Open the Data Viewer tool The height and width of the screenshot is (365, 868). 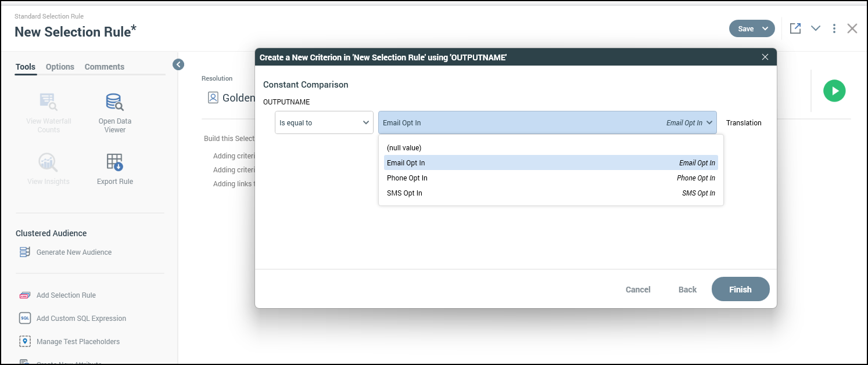[x=114, y=103]
